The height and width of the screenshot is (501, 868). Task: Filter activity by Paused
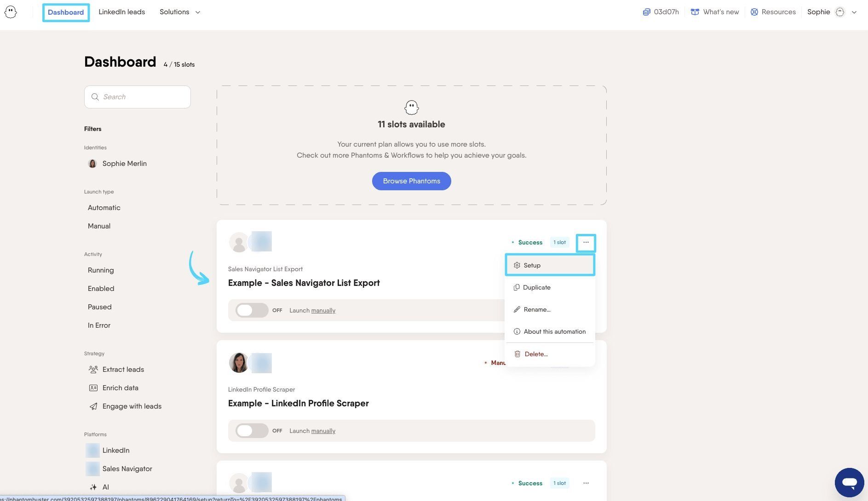[x=99, y=307]
